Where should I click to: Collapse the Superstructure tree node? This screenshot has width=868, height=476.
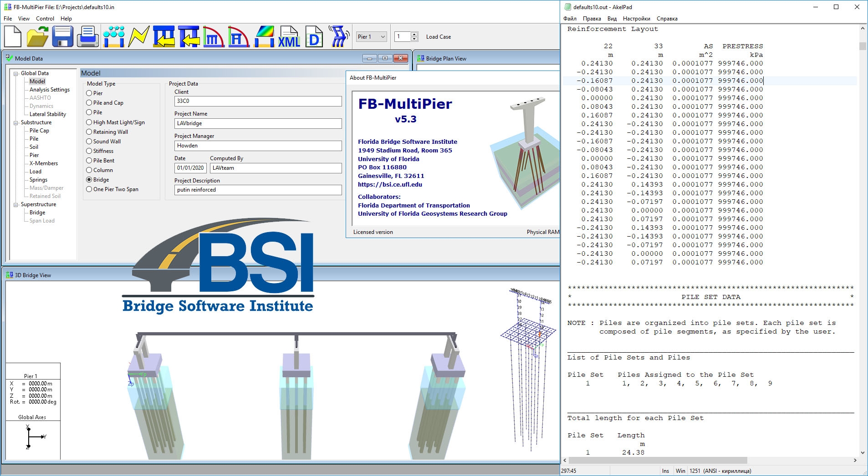(16, 204)
